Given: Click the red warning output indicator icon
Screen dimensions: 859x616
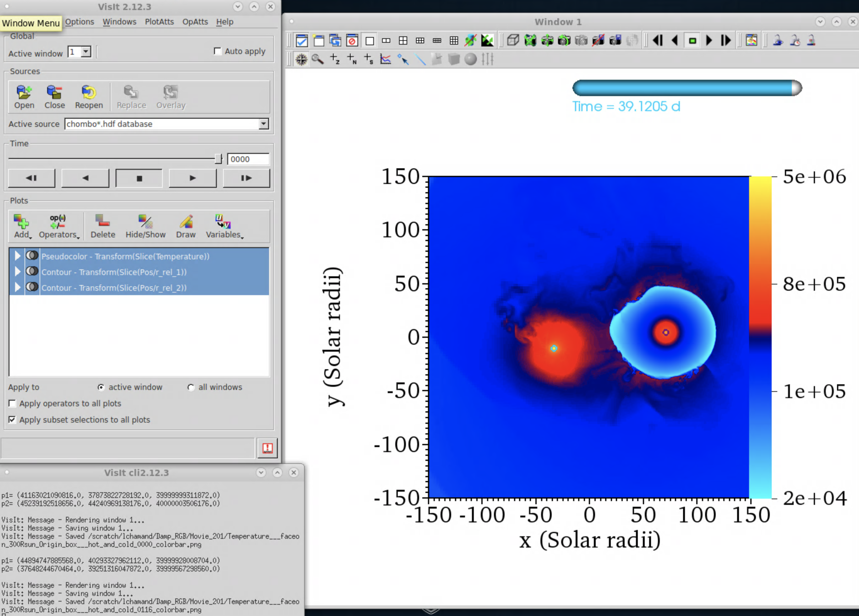Looking at the screenshot, I should (x=267, y=448).
